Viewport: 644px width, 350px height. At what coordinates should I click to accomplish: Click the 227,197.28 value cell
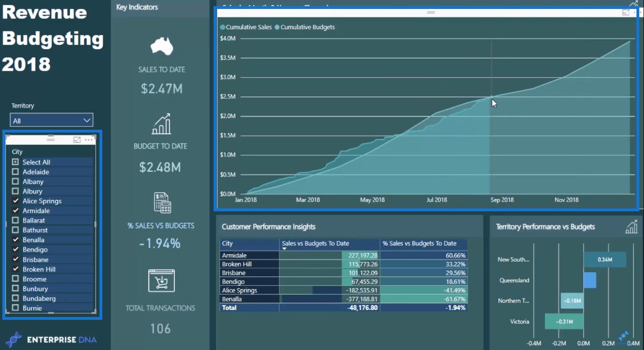click(330, 255)
